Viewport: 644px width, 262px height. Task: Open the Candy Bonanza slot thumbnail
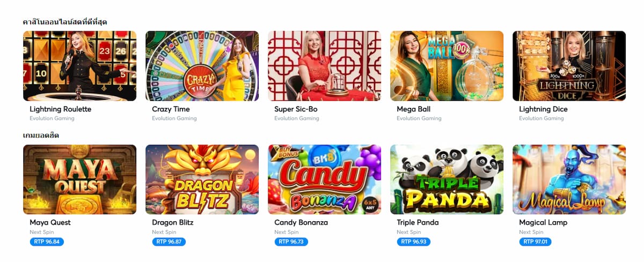point(324,179)
